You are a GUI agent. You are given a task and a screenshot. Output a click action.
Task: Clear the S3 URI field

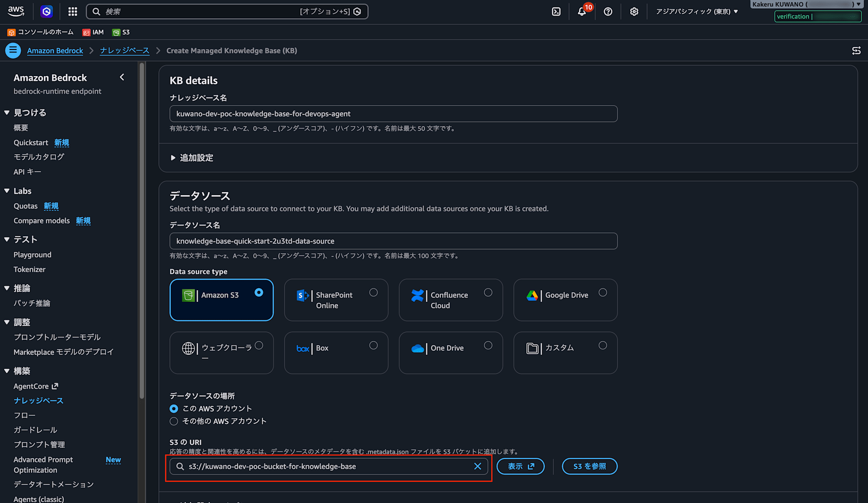(x=477, y=466)
